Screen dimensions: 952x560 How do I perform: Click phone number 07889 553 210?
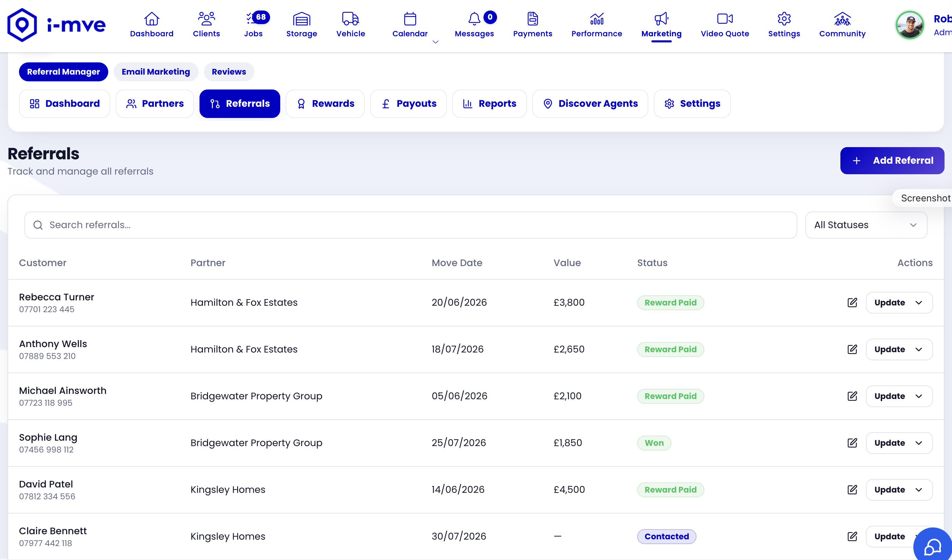tap(47, 356)
